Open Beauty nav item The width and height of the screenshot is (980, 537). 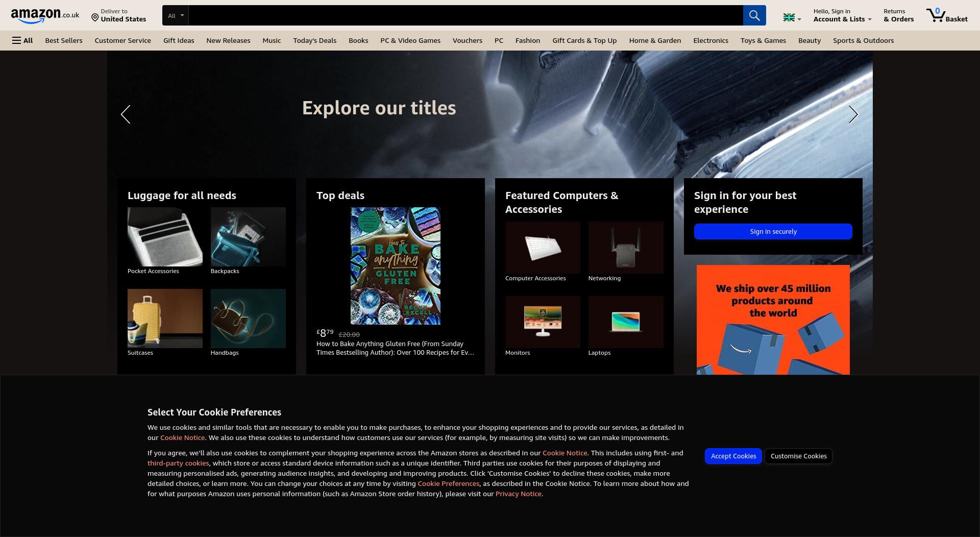[x=810, y=40]
